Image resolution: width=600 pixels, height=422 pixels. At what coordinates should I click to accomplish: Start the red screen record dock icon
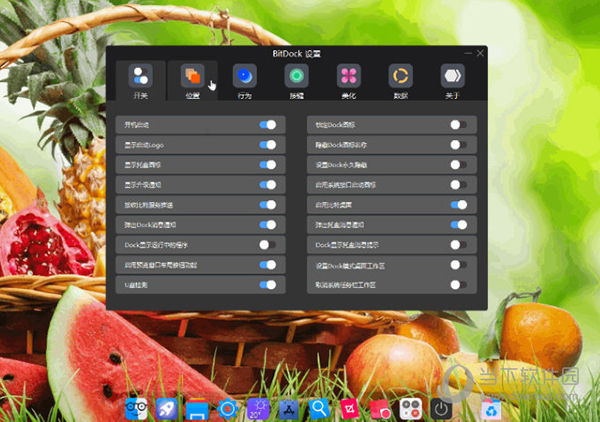point(380,409)
